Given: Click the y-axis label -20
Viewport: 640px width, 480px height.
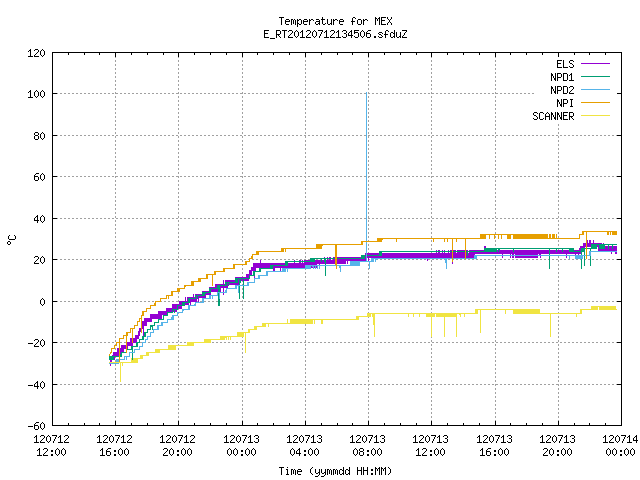Looking at the screenshot, I should pyautogui.click(x=36, y=343).
